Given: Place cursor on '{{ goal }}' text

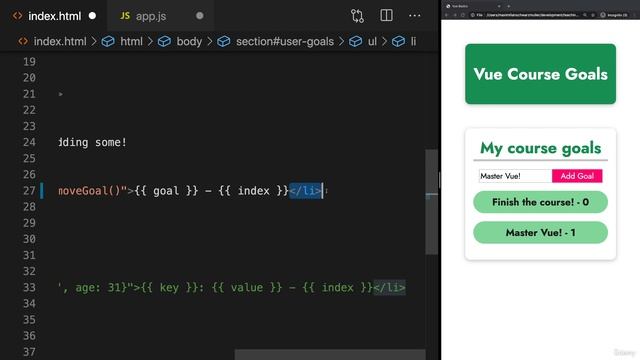Looking at the screenshot, I should click(166, 191).
